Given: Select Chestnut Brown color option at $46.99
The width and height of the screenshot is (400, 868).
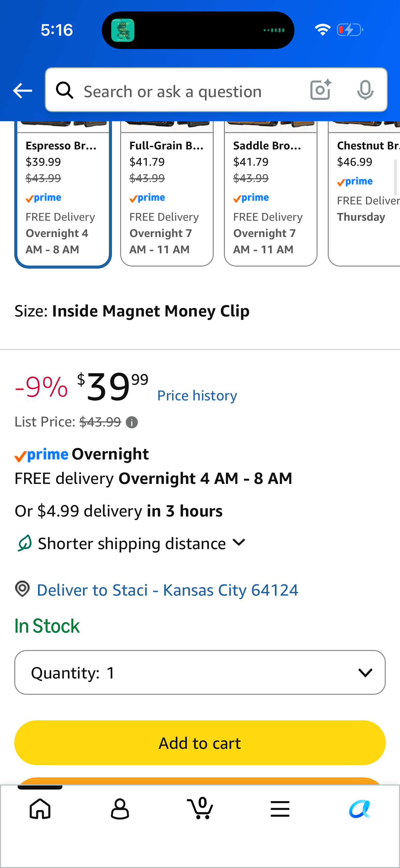Looking at the screenshot, I should tap(364, 194).
